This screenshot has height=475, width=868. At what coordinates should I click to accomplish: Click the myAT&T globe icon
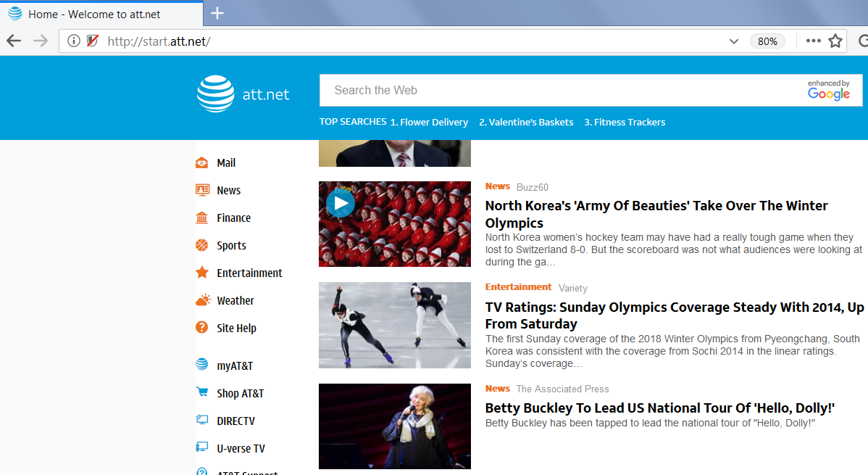click(x=202, y=364)
